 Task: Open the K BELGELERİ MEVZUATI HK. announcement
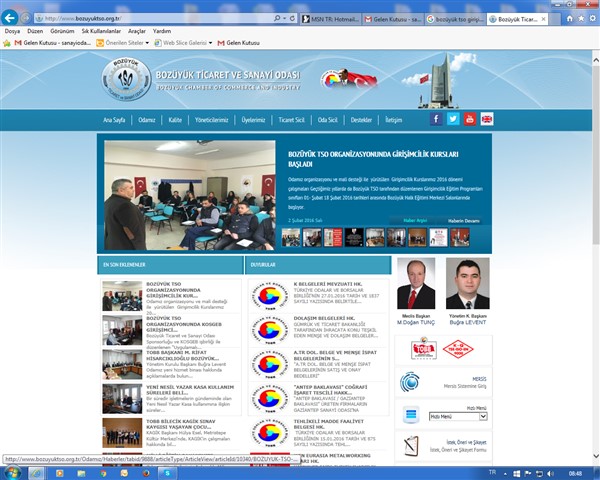click(328, 284)
